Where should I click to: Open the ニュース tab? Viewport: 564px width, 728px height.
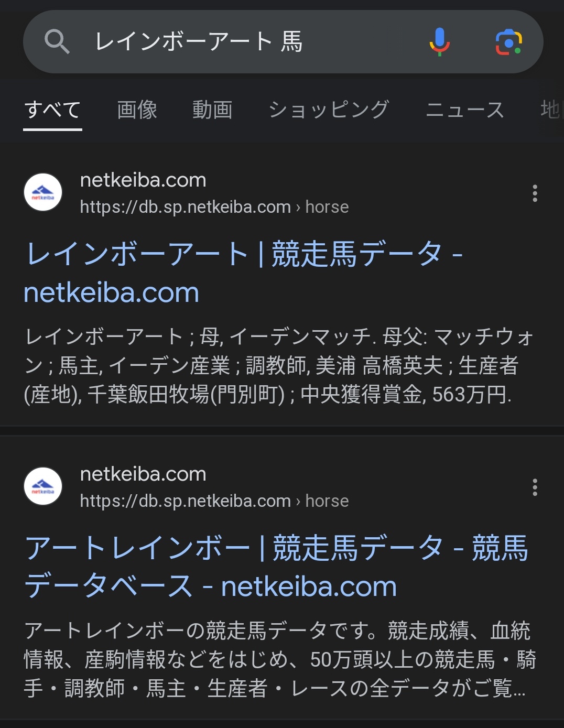point(464,110)
